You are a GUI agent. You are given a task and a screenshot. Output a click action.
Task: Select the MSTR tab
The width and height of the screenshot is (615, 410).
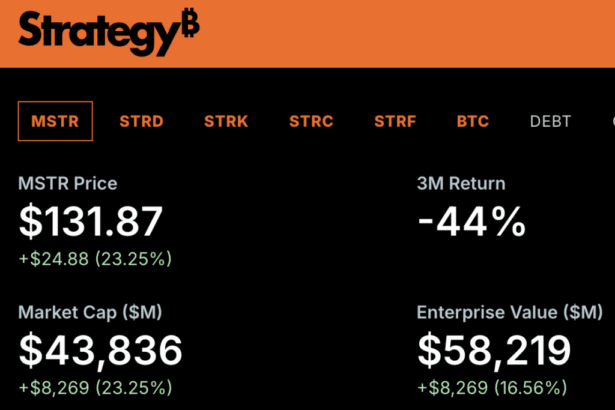point(55,122)
